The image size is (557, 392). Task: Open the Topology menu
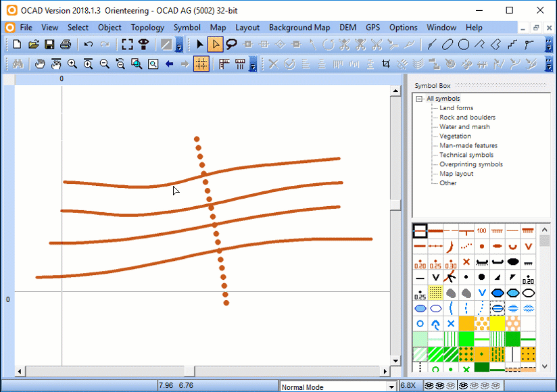coord(147,27)
